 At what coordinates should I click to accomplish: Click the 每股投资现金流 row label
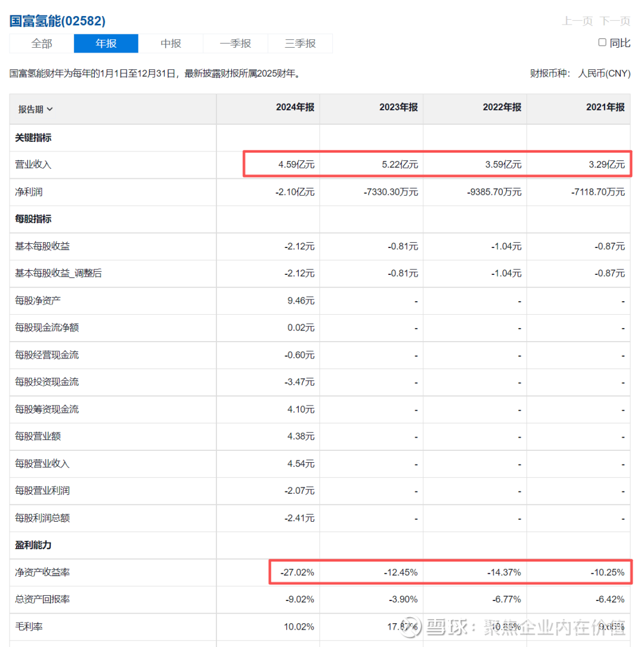[47, 382]
